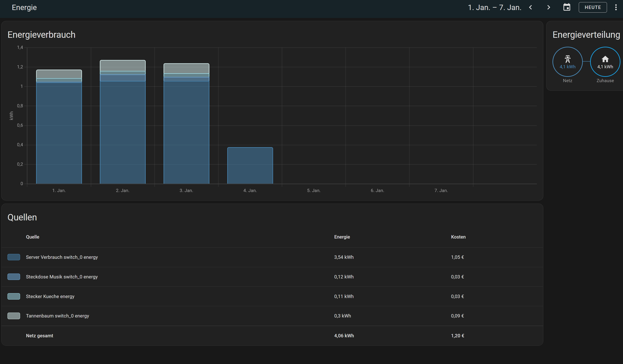Image resolution: width=623 pixels, height=364 pixels.
Task: Open Server Verbrauch switch_0 energy row
Action: click(x=62, y=257)
